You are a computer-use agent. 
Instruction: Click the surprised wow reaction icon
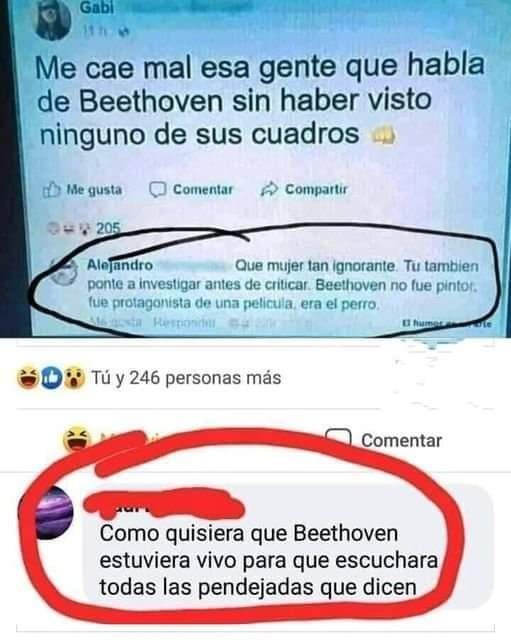pos(74,378)
